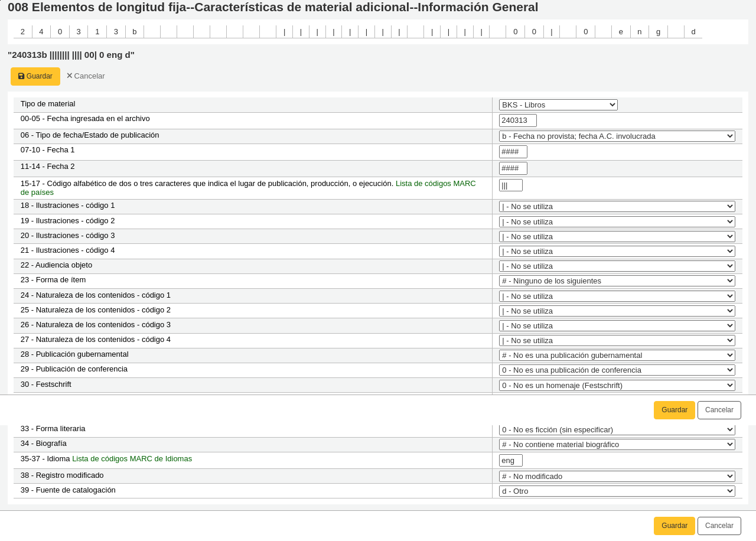The image size is (756, 541).
Task: Click the 'b' cell in position strip
Action: point(135,32)
